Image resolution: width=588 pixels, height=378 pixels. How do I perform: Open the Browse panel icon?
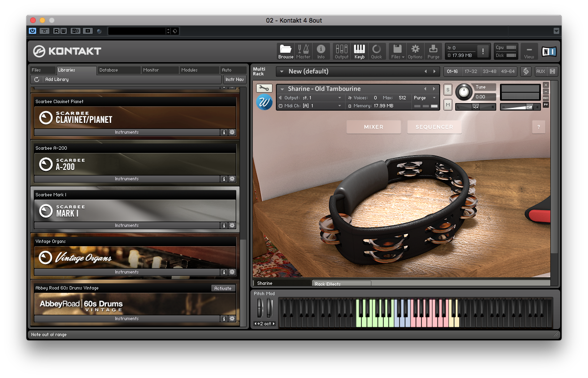click(x=285, y=51)
